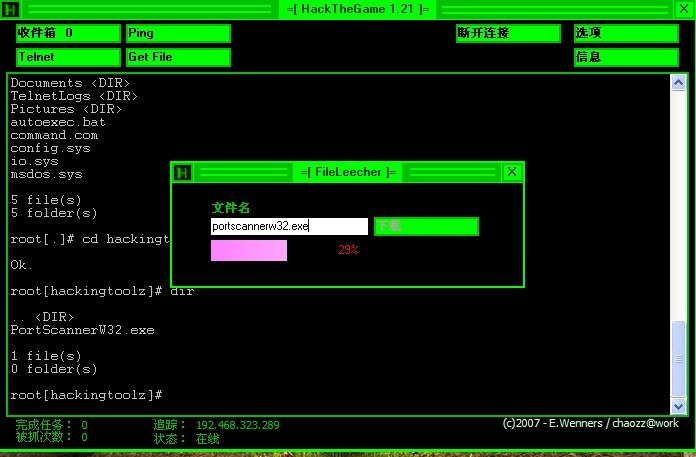
Task: Click the terminal scrollbar thumb
Action: 678,359
